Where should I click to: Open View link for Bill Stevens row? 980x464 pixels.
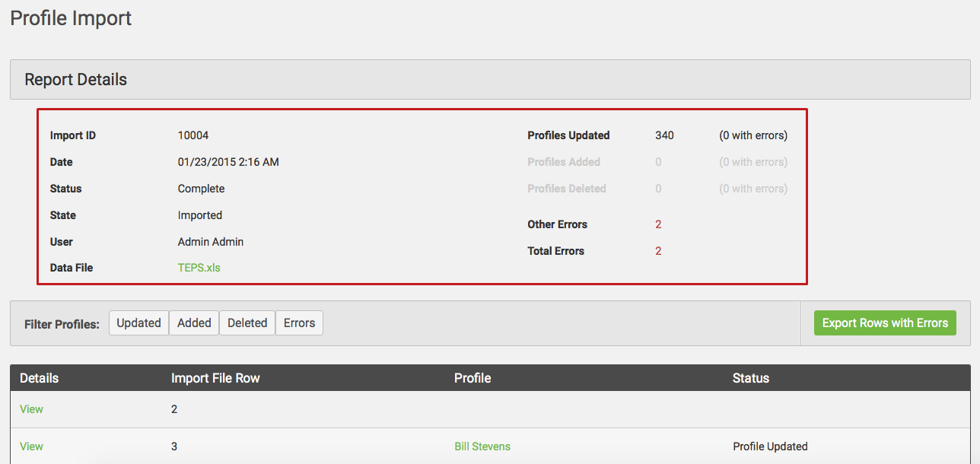coord(31,447)
